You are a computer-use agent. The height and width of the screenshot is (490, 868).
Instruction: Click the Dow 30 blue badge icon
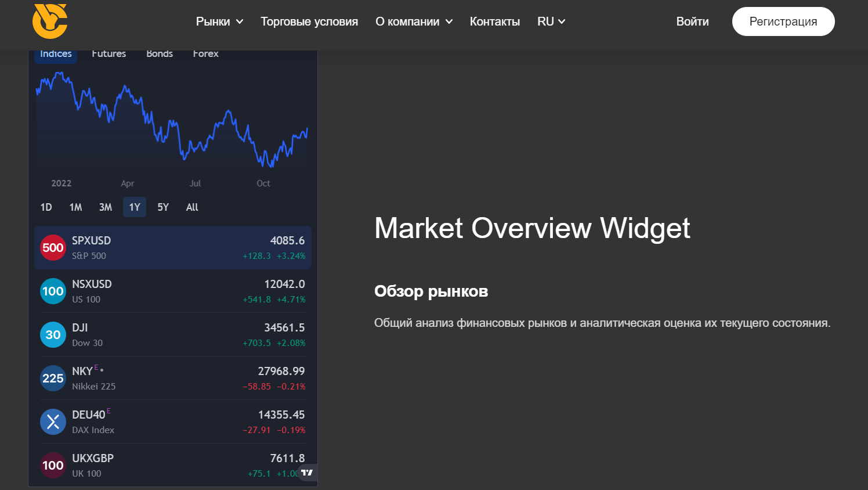[53, 335]
